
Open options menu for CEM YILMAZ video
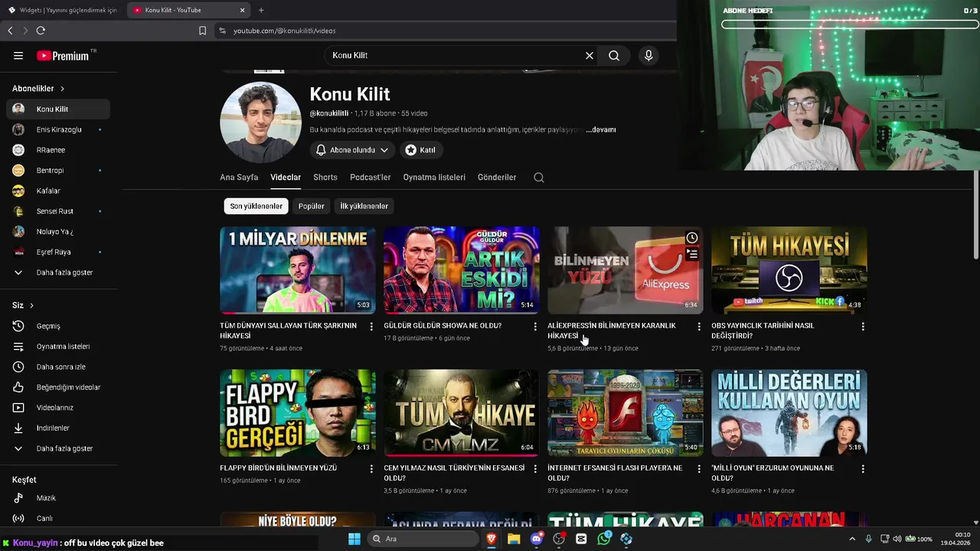535,469
